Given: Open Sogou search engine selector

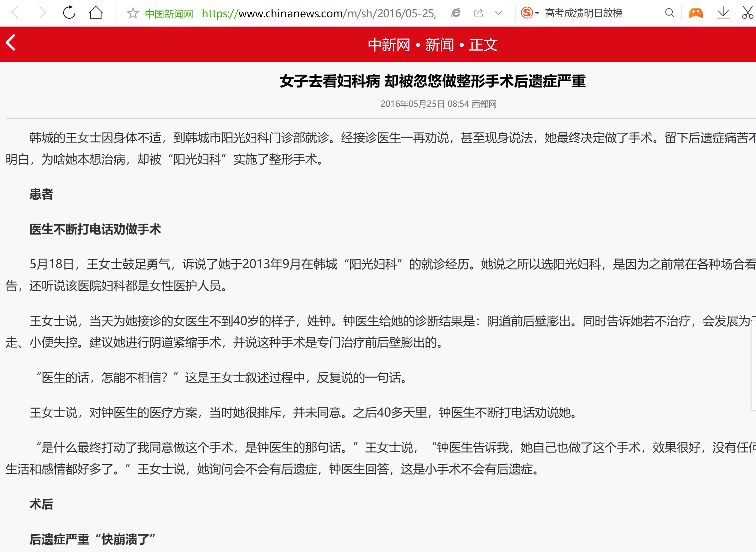Looking at the screenshot, I should [530, 13].
